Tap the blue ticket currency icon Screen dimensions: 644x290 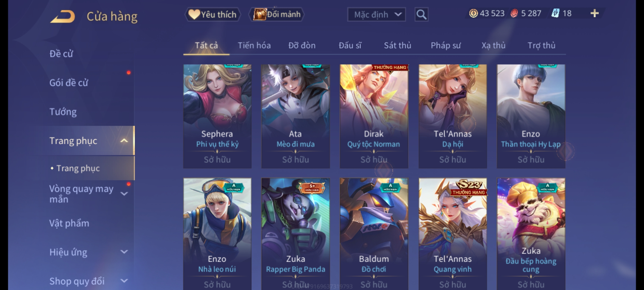pos(555,13)
